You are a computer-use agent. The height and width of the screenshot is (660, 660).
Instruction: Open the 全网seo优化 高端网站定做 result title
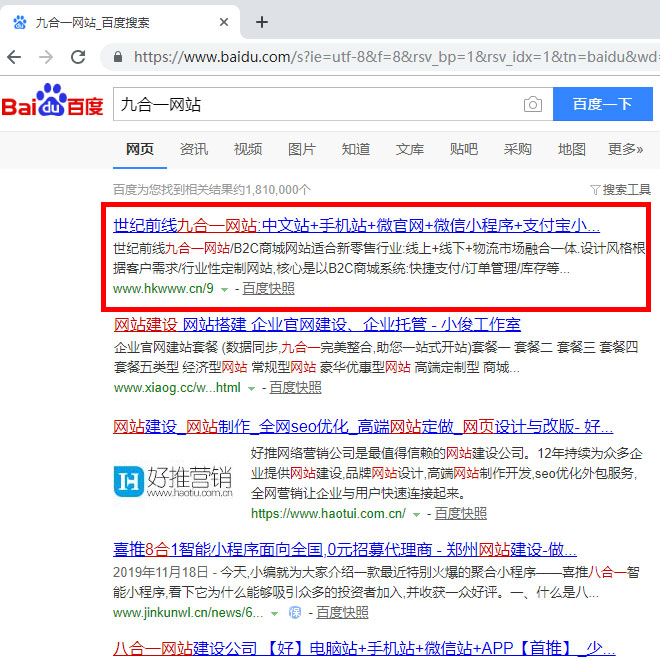pyautogui.click(x=363, y=427)
